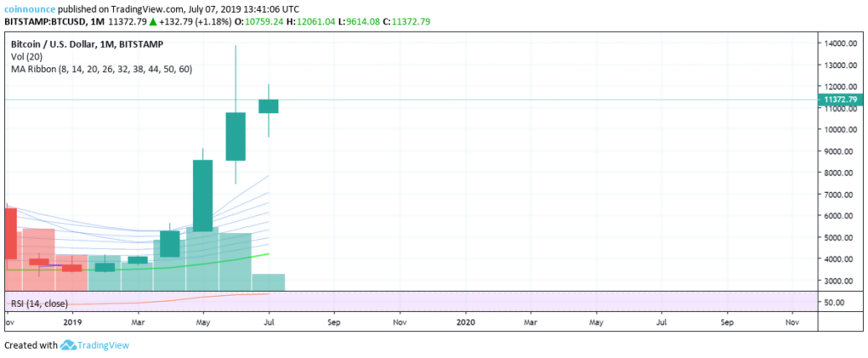This screenshot has width=868, height=358.
Task: Click the MA Ribbon indicator legend
Action: tap(101, 69)
